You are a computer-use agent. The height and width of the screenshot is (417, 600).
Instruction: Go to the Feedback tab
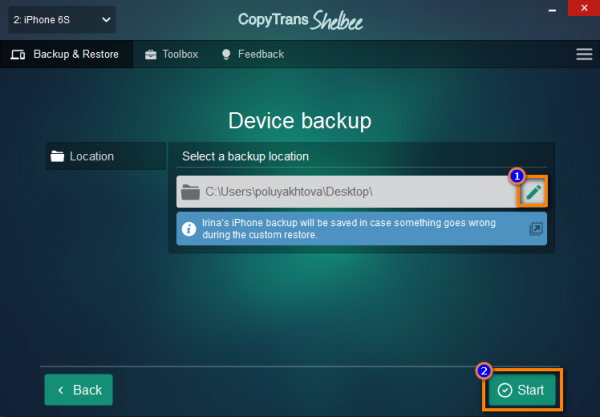[252, 54]
